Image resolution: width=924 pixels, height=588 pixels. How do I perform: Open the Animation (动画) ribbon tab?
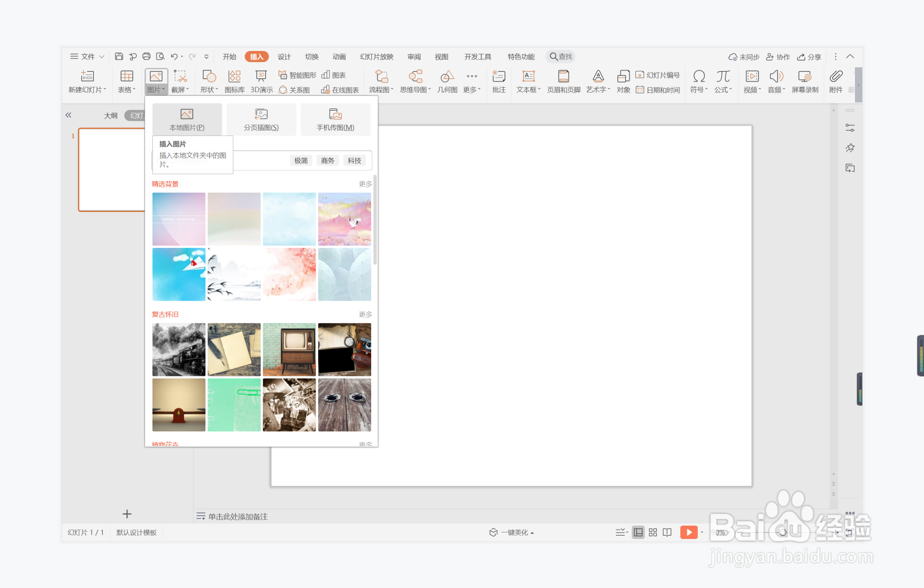pos(339,57)
